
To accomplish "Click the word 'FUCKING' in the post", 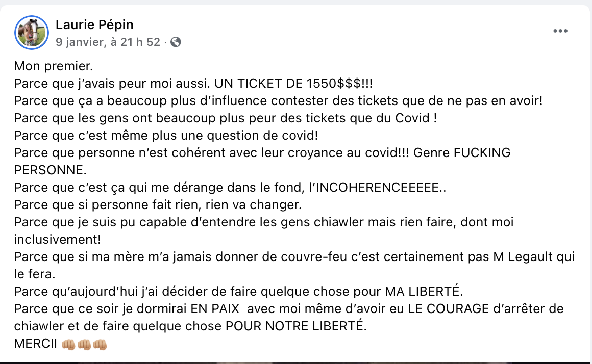I will (482, 153).
